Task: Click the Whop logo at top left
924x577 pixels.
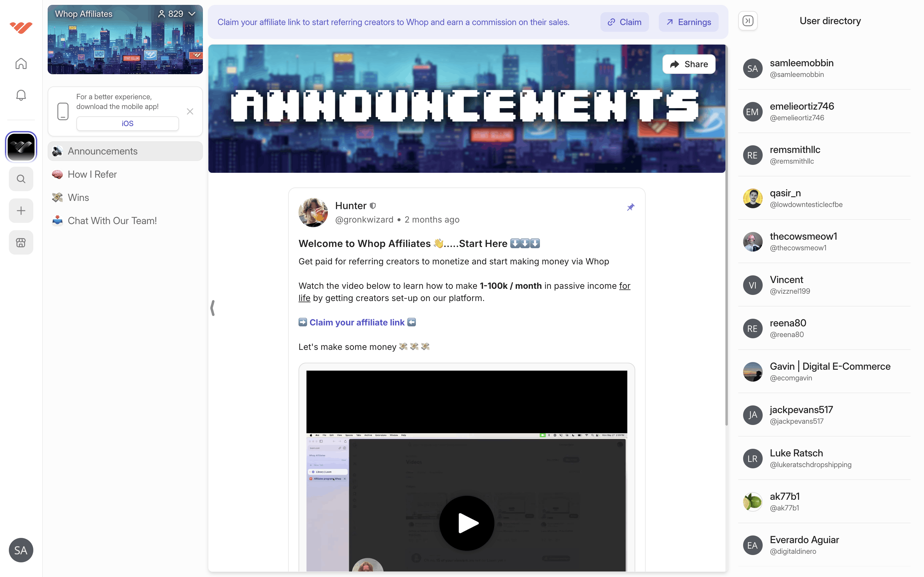Action: (21, 27)
